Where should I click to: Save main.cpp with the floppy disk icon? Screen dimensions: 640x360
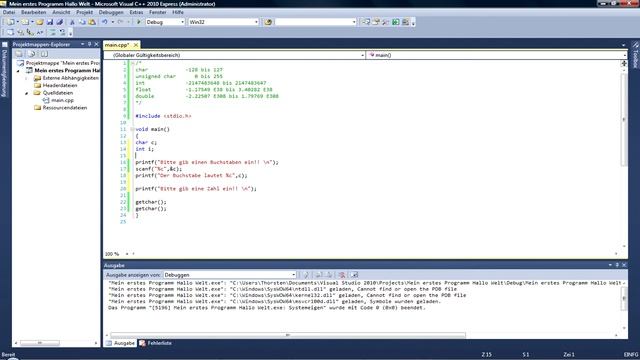click(50, 22)
